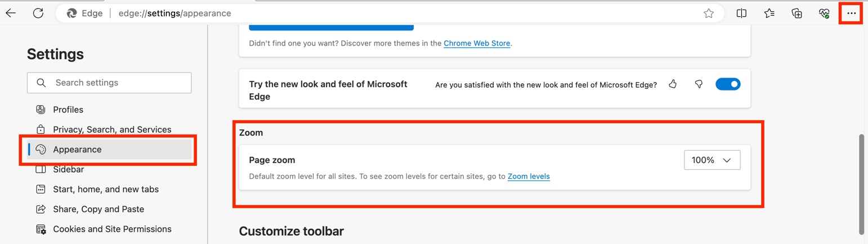Go to Privacy, Search, and Services

point(112,129)
